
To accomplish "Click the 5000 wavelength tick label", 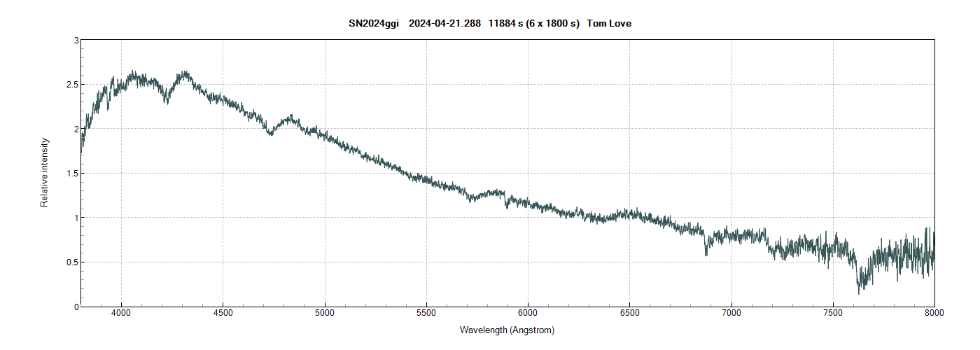I will click(x=325, y=314).
